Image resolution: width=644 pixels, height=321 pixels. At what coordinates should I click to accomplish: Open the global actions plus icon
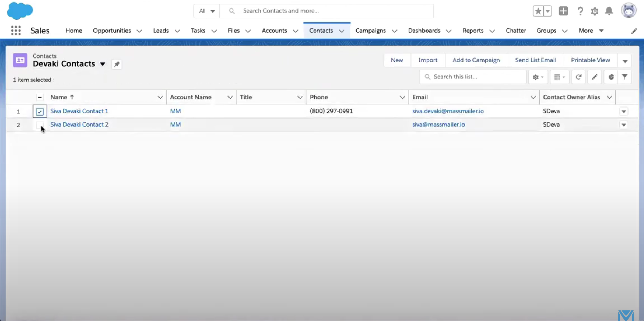[563, 11]
